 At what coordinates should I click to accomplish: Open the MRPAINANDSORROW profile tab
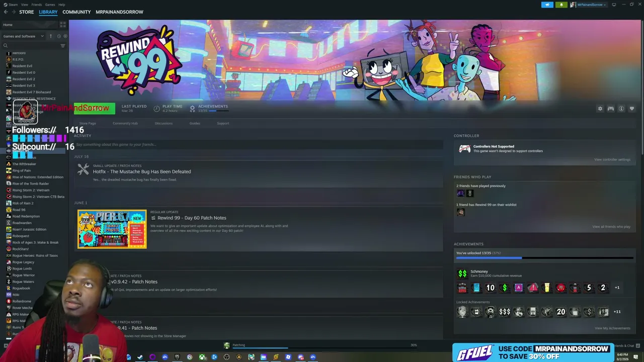click(119, 12)
